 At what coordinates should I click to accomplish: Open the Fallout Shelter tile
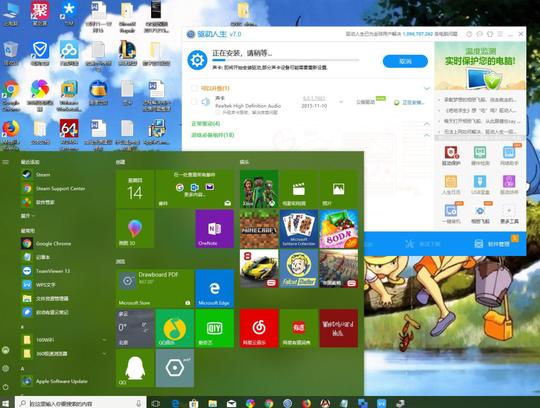point(299,269)
